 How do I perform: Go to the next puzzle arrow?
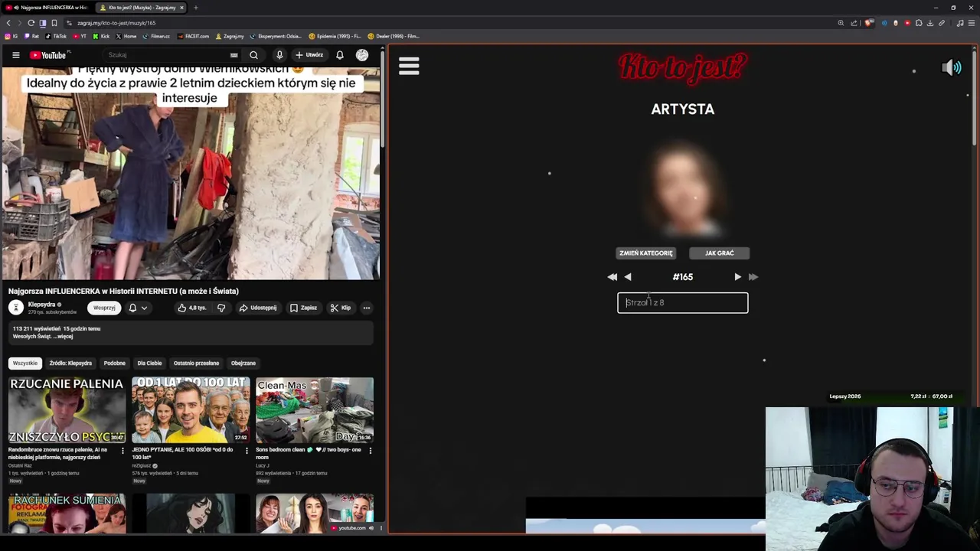point(737,277)
